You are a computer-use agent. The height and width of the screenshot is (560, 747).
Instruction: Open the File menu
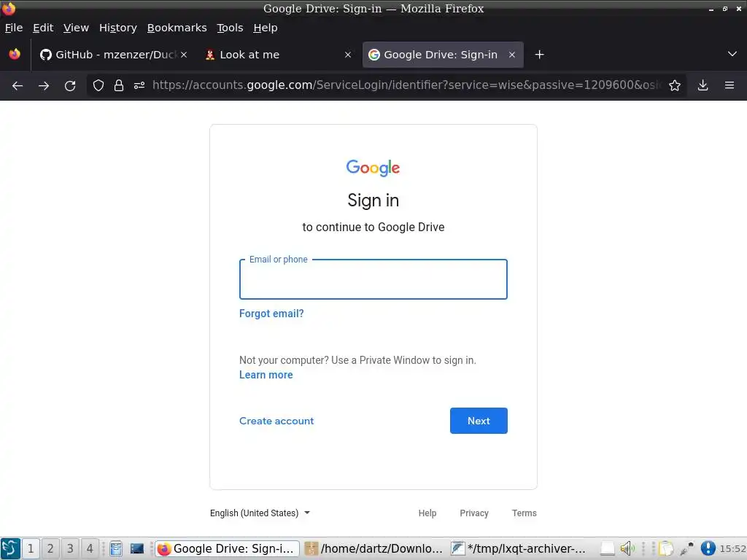pyautogui.click(x=14, y=28)
